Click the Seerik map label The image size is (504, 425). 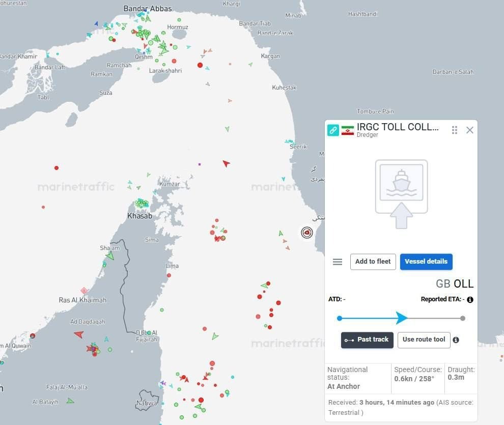point(298,147)
